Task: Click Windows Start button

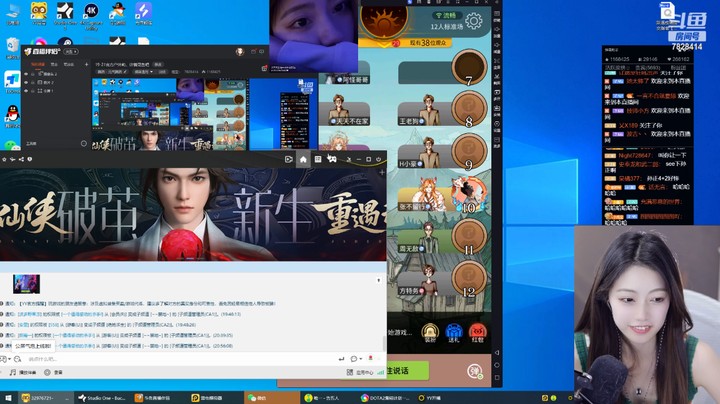Action: point(8,398)
